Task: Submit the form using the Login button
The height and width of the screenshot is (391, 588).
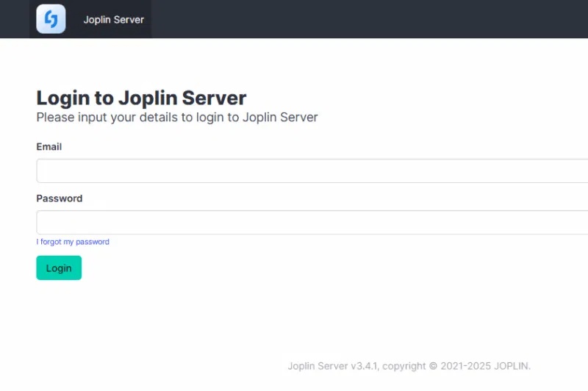Action: click(59, 268)
